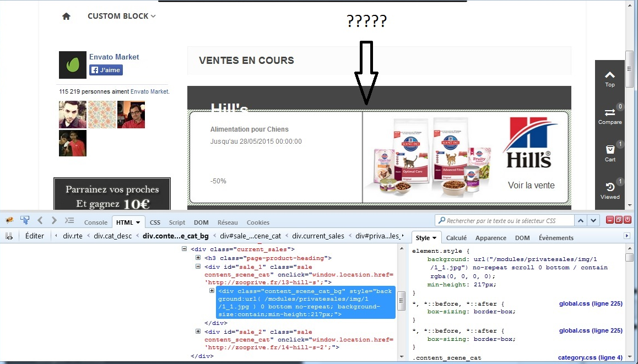Show the command line popup icon
This screenshot has height=364, width=638.
pos(69,220)
